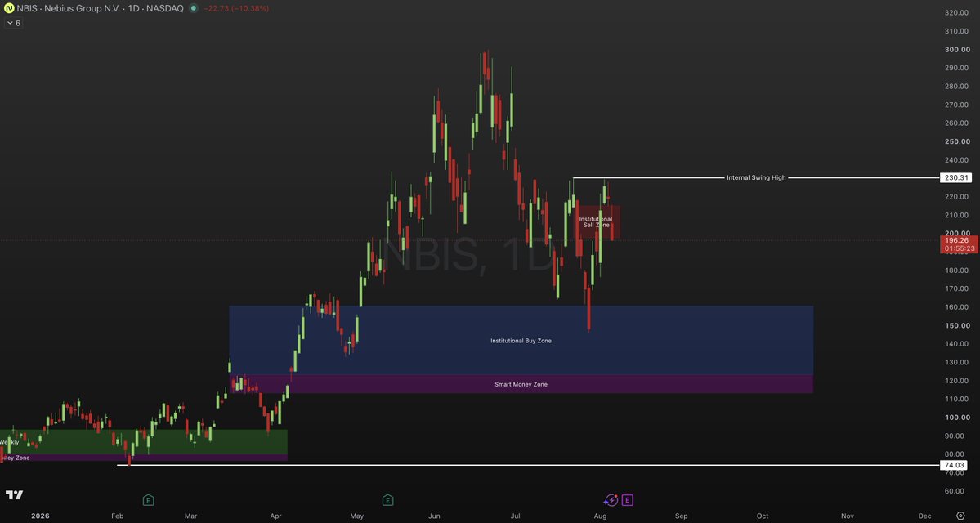
Task: Expand the collapsed indicators legend showing 6
Action: pos(13,23)
